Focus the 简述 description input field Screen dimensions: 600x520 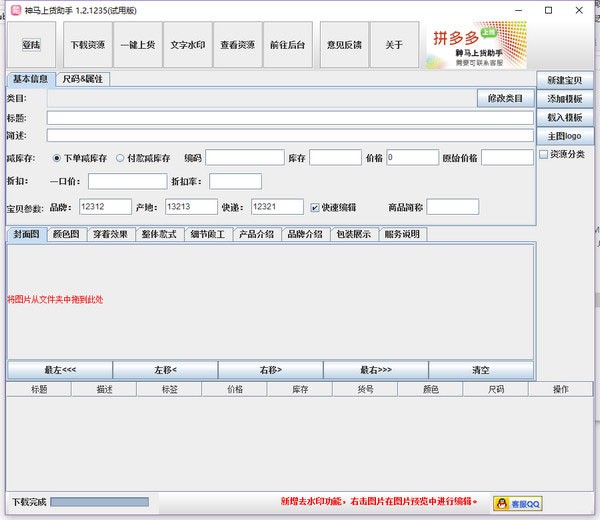click(x=290, y=135)
